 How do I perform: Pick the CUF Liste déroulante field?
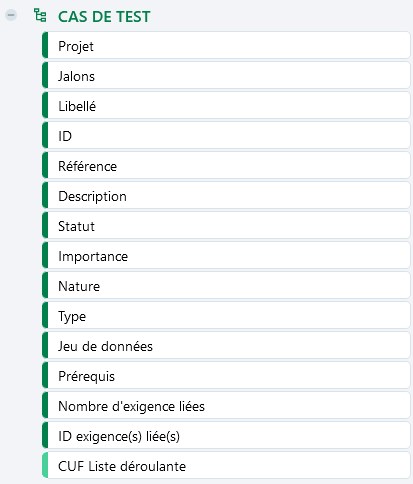click(226, 466)
